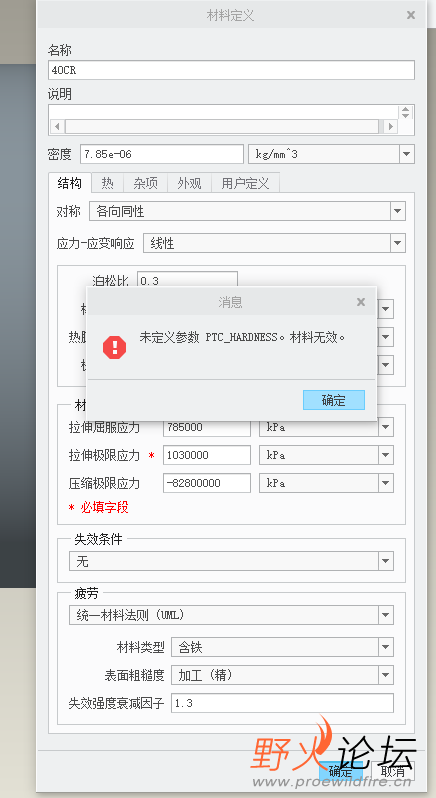Click the red error icon in message dialog
The height and width of the screenshot is (798, 436).
pyautogui.click(x=114, y=347)
